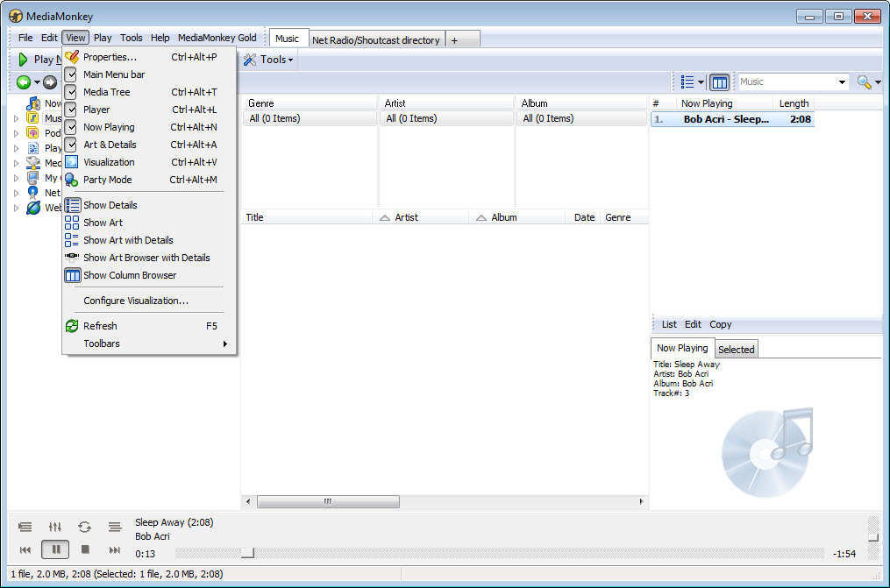This screenshot has height=588, width=890.
Task: Sort Now Playing by Length column
Action: tap(794, 103)
